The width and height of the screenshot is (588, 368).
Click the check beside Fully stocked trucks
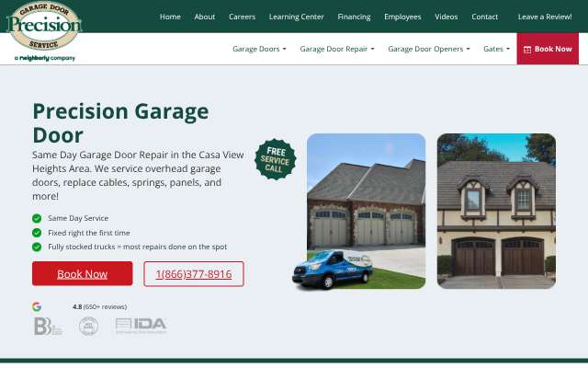(37, 247)
